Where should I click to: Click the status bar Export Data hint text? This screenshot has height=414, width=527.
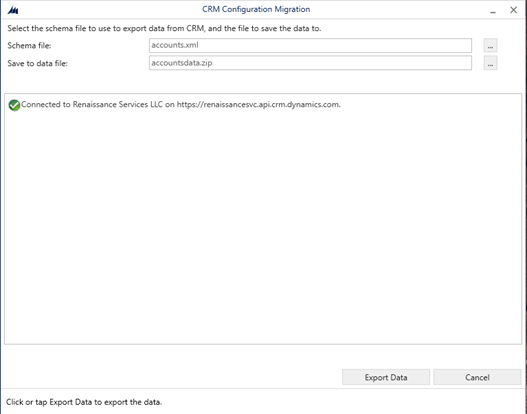click(84, 402)
